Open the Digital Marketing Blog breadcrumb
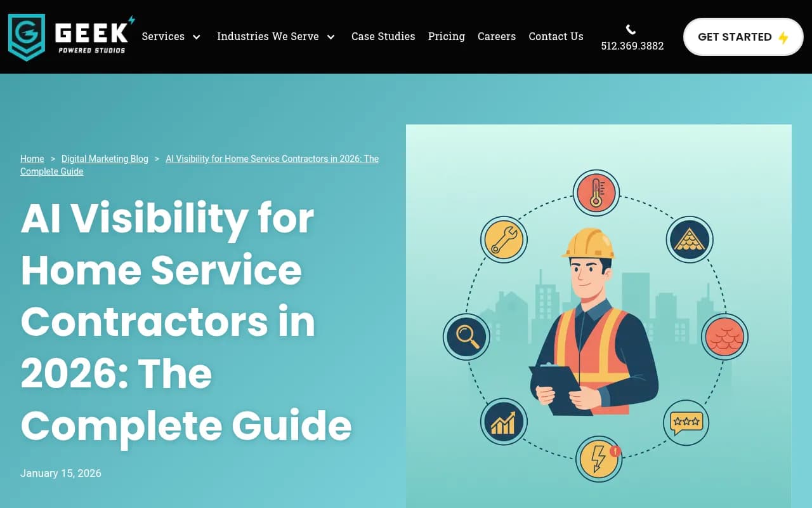Screen dimensions: 812x508 pos(105,159)
